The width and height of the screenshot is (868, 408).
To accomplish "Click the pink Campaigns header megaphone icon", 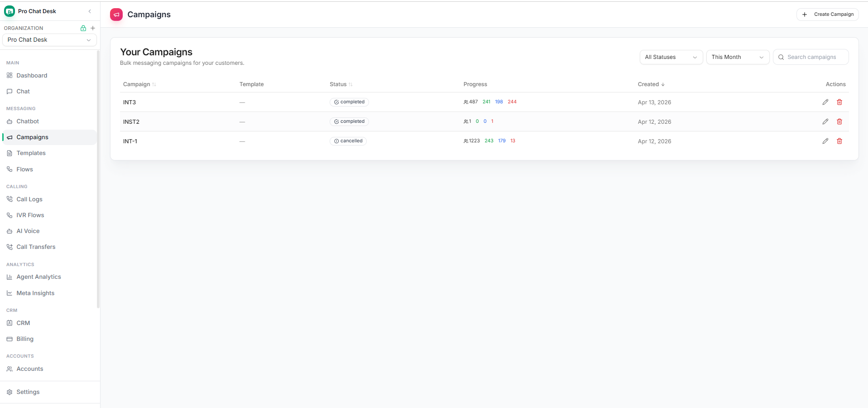I will (116, 15).
